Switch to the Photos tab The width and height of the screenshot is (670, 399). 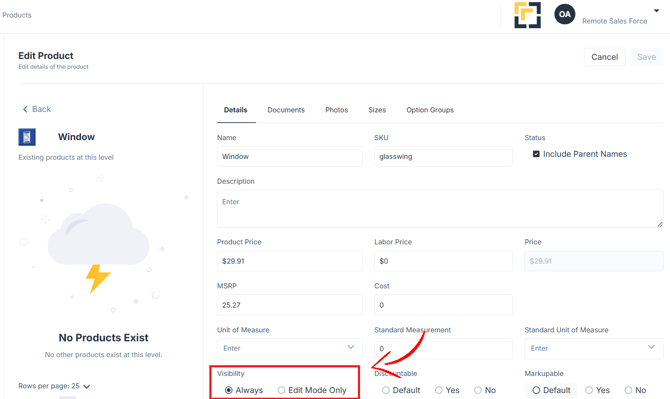pos(336,110)
